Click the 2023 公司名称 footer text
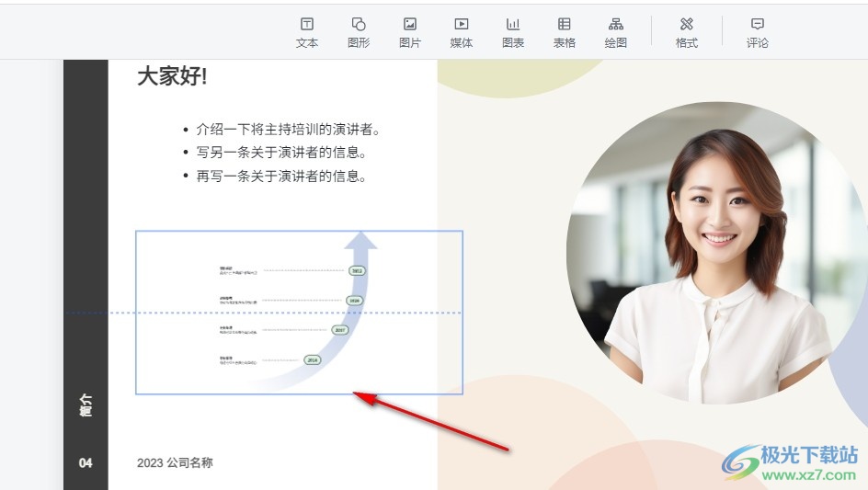 [x=175, y=462]
